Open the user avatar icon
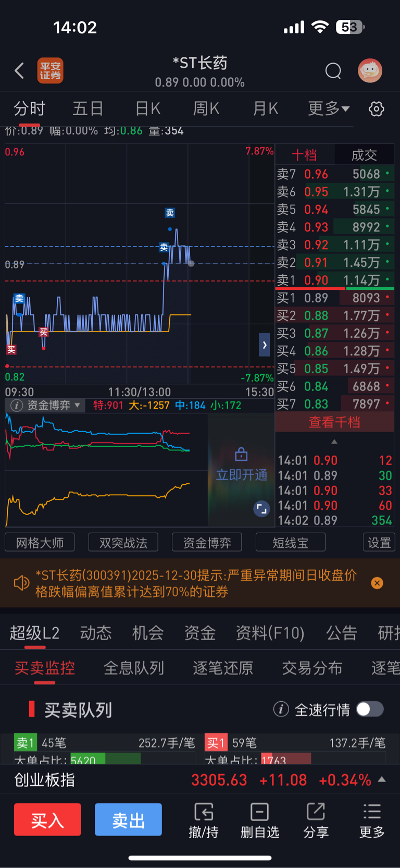 [x=370, y=70]
